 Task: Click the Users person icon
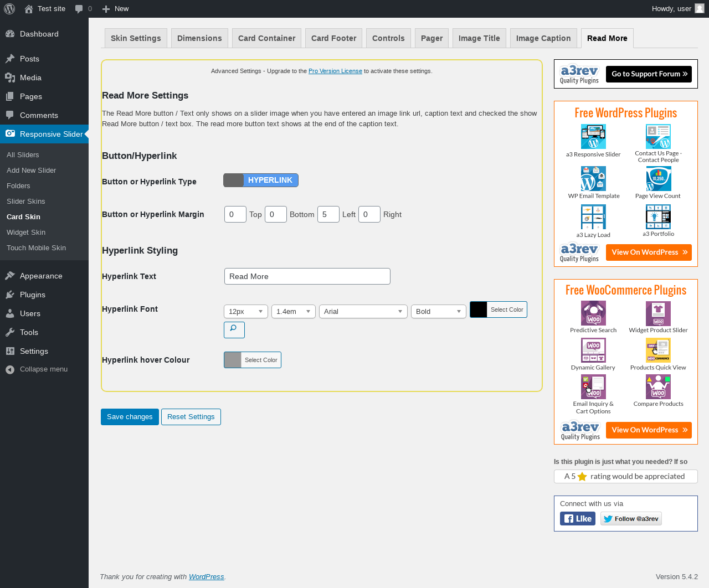click(x=10, y=313)
